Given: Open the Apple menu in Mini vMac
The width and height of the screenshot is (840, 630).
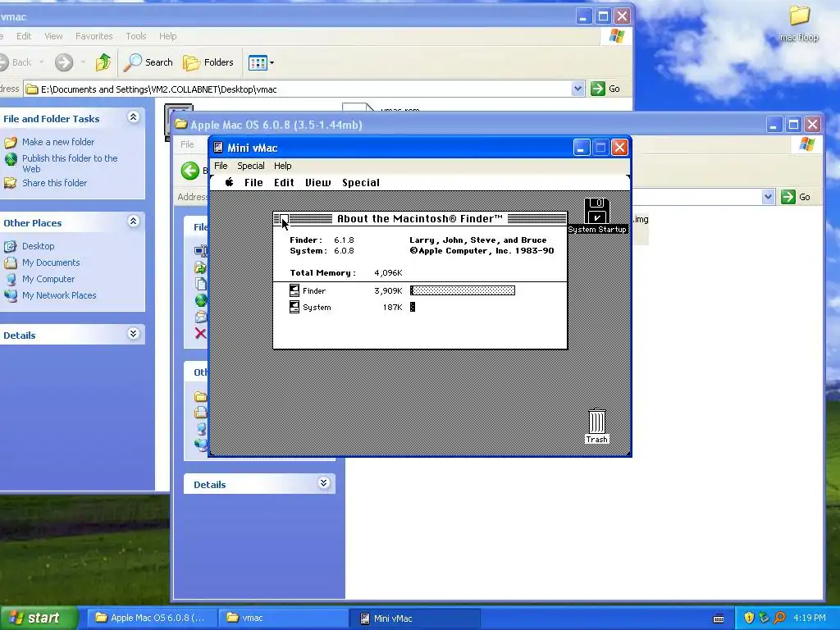Looking at the screenshot, I should [x=230, y=182].
